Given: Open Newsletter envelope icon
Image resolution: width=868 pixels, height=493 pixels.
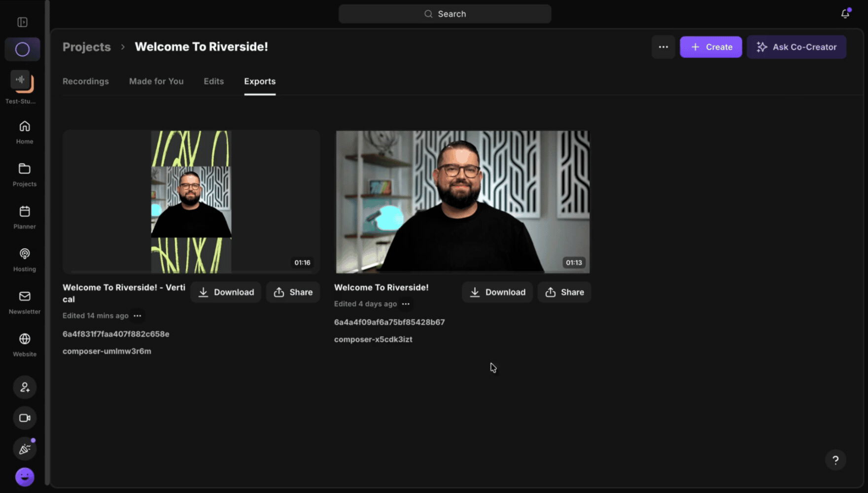Looking at the screenshot, I should (25, 303).
